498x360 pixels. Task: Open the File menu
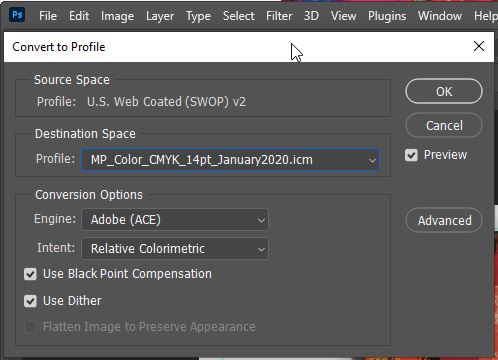[48, 16]
